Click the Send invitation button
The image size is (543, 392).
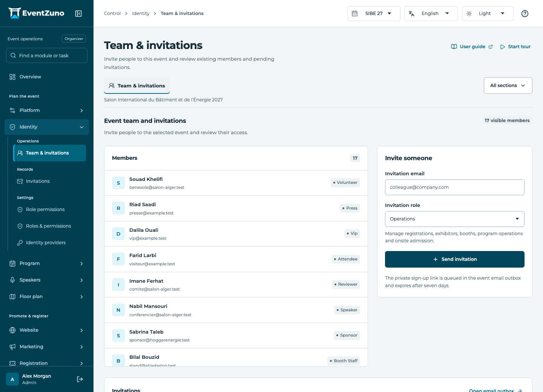[455, 259]
